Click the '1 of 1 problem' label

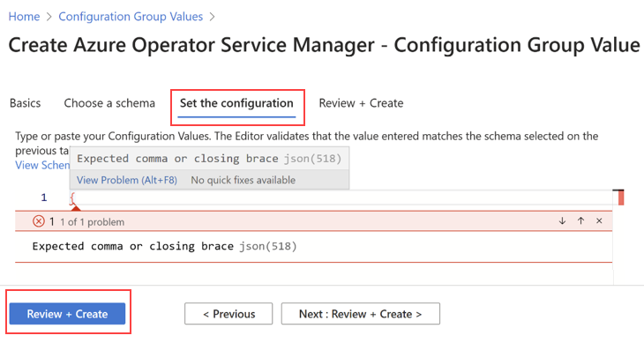92,222
